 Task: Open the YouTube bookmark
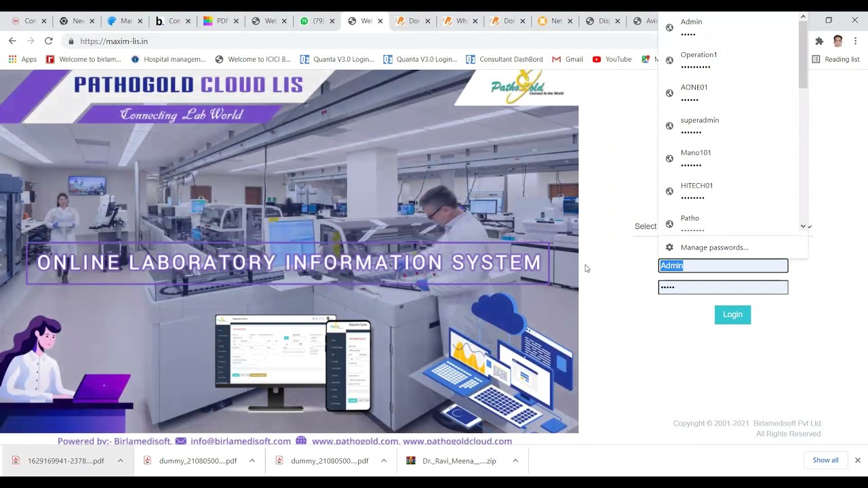612,60
